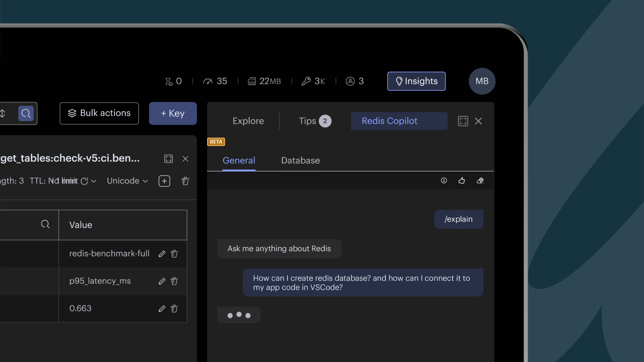Viewport: 644px width, 362px height.
Task: Open the Unicode format dropdown
Action: coord(127,181)
